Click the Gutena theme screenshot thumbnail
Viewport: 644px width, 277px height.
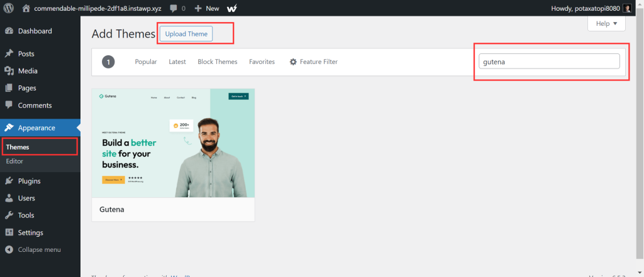pos(174,143)
